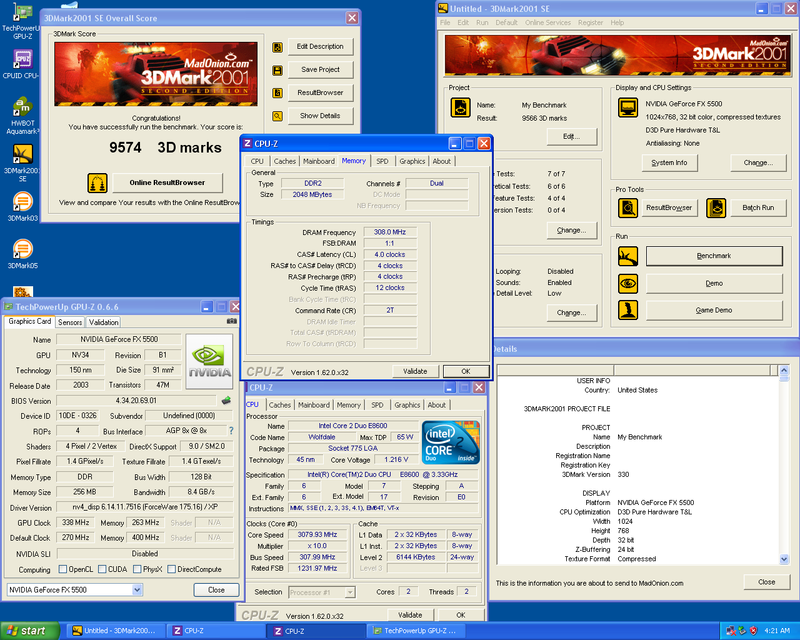Open Run menu in 3DMark2001 SE
Image resolution: width=800 pixels, height=640 pixels.
click(482, 22)
